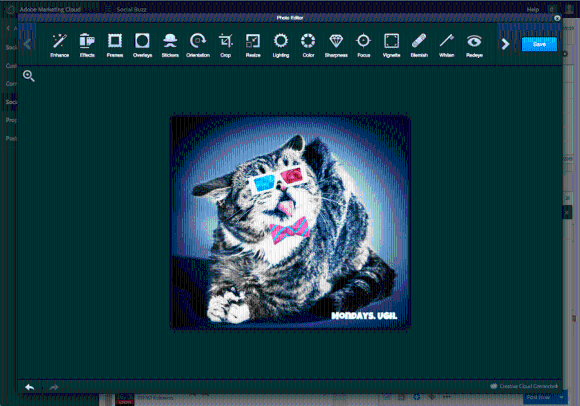This screenshot has height=406, width=580.
Task: Open the Resize tool
Action: (x=253, y=45)
